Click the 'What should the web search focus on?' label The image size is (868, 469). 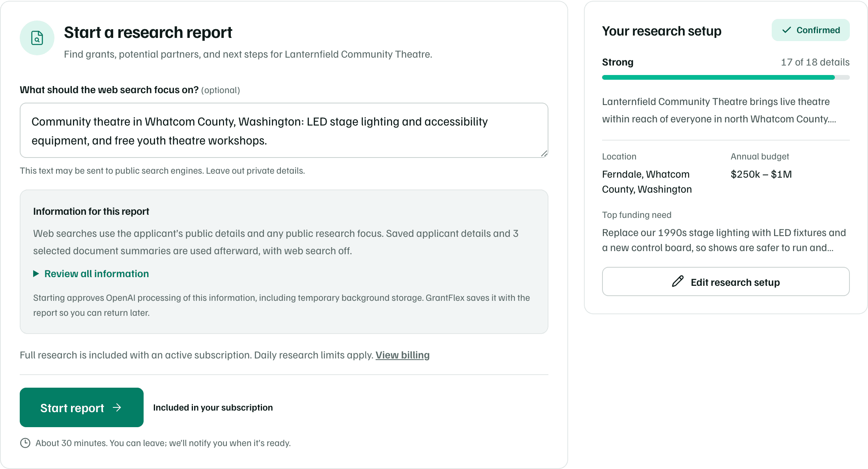click(109, 90)
